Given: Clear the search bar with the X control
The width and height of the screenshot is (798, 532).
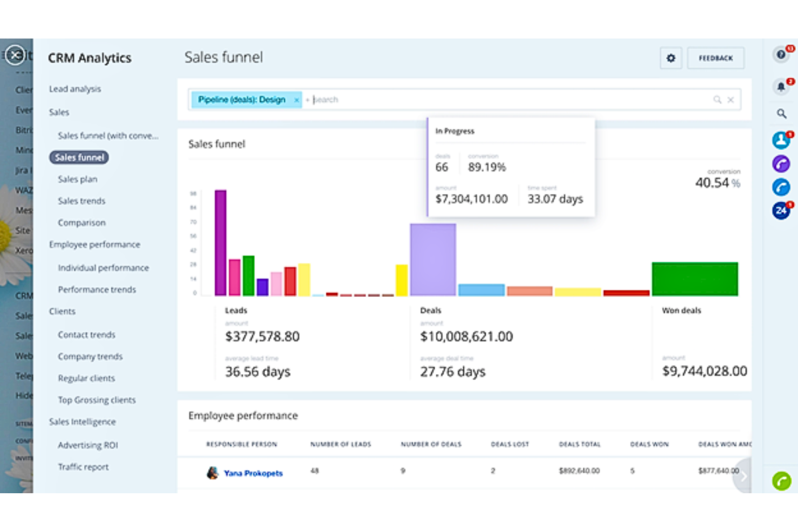Looking at the screenshot, I should coord(731,99).
